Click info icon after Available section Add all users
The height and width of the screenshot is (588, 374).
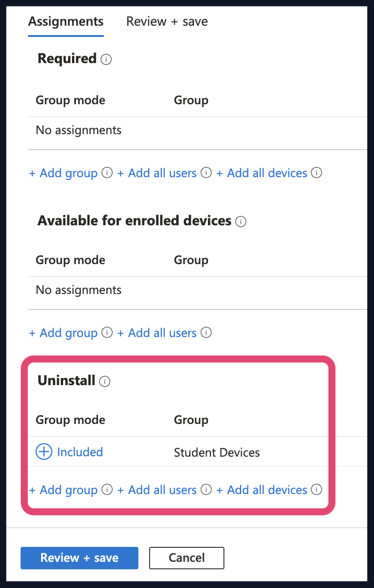pos(206,333)
